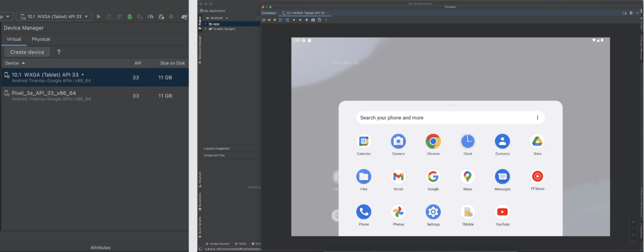Open the Settings app in emulator

coord(433,212)
